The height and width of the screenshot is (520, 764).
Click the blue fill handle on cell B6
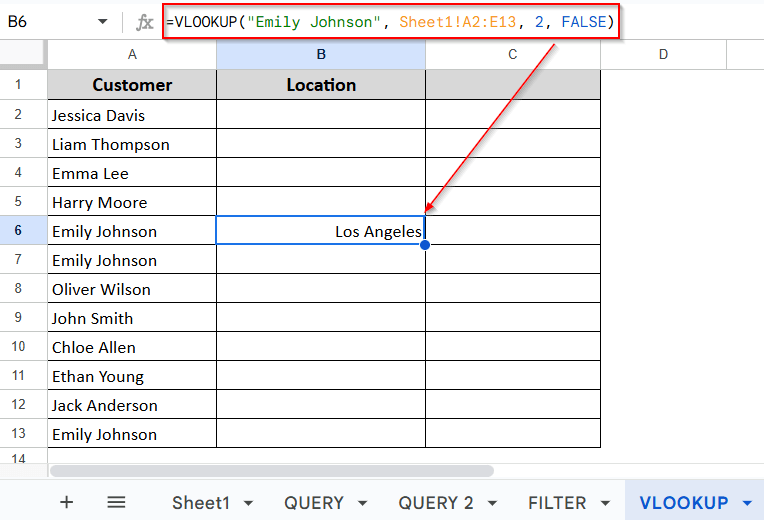pyautogui.click(x=425, y=245)
